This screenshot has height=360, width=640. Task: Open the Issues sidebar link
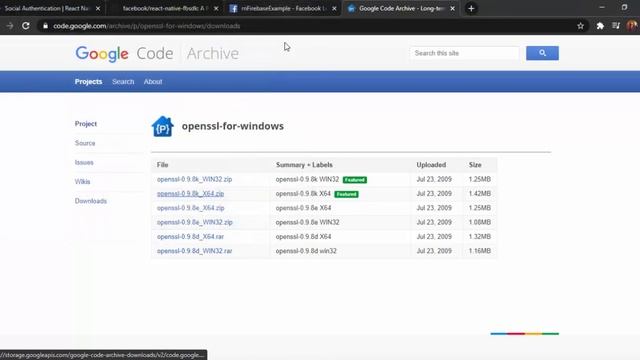point(84,162)
